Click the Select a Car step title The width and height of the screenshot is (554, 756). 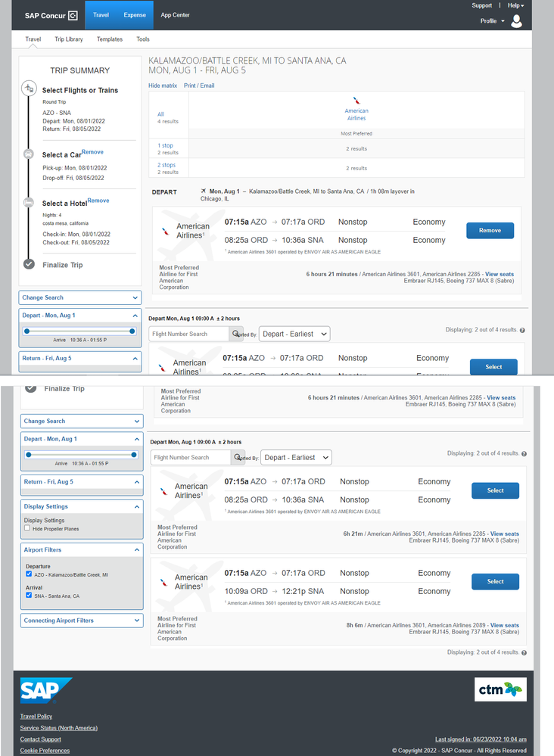(x=62, y=155)
